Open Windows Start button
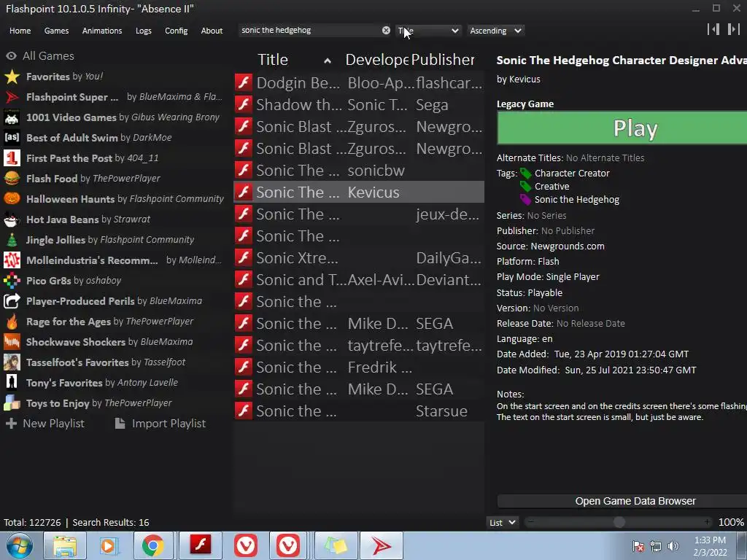 coord(19,545)
